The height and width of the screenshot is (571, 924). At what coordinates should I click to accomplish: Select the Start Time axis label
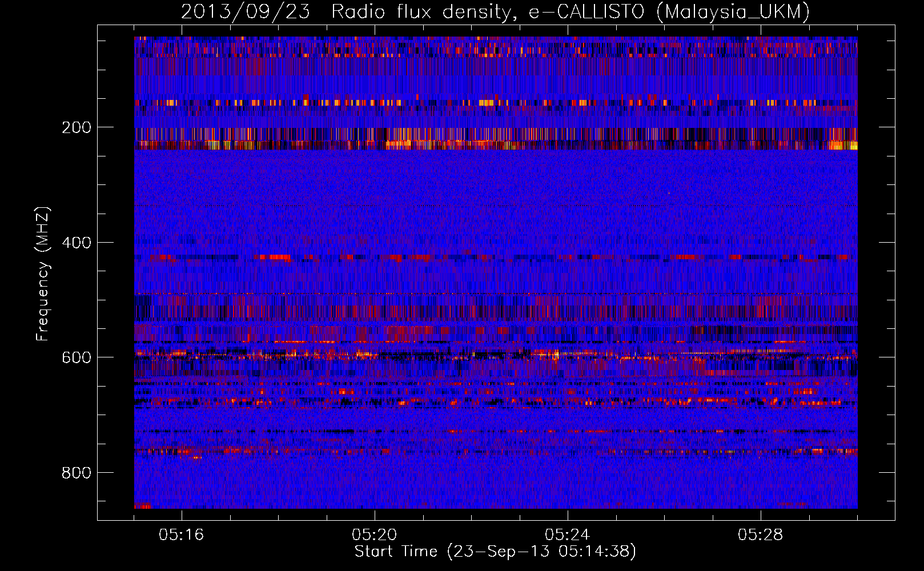click(495, 552)
